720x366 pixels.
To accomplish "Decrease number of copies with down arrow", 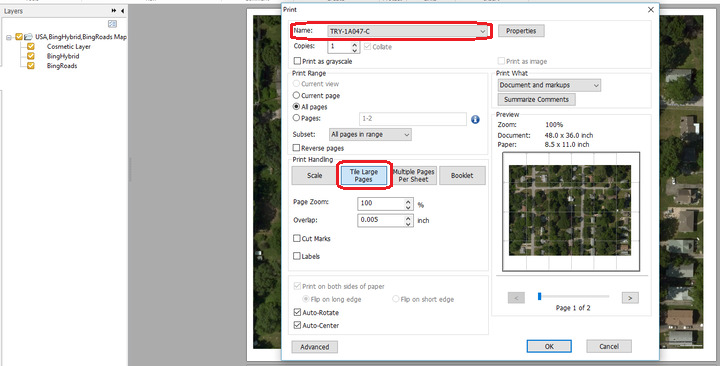I will click(354, 50).
